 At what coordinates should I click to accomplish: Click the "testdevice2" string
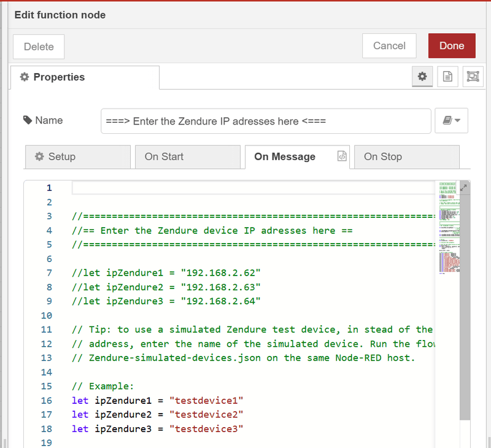click(206, 414)
